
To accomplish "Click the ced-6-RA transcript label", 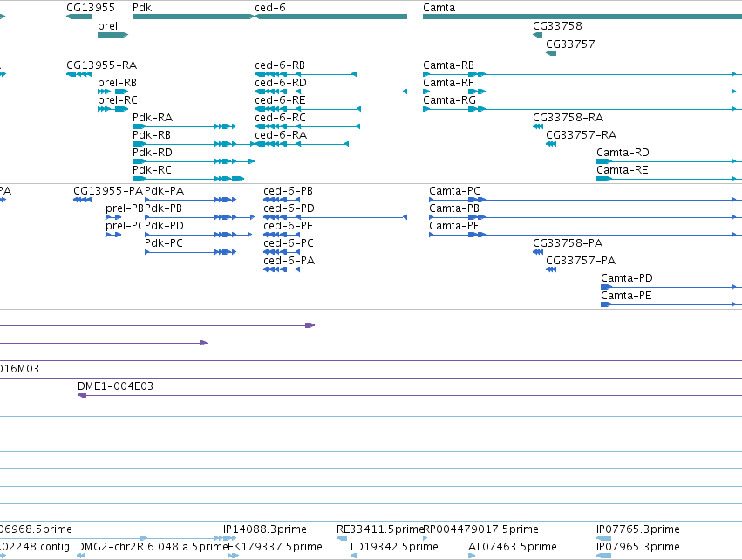I will (281, 135).
